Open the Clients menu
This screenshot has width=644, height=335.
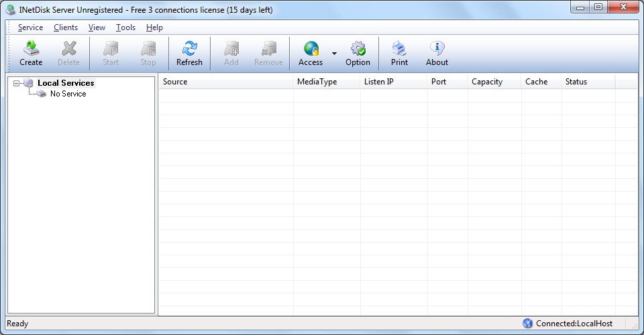66,27
